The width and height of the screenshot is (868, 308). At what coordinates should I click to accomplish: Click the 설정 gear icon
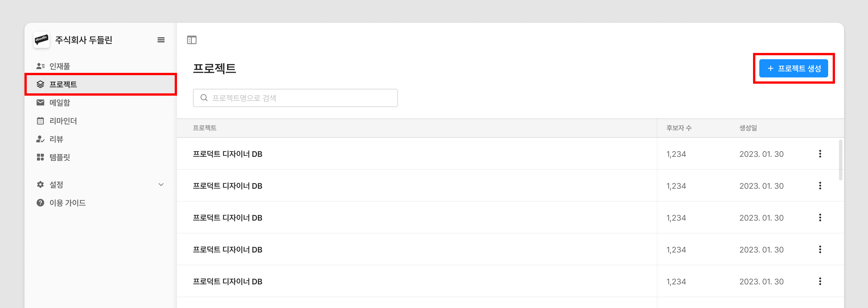coord(40,184)
